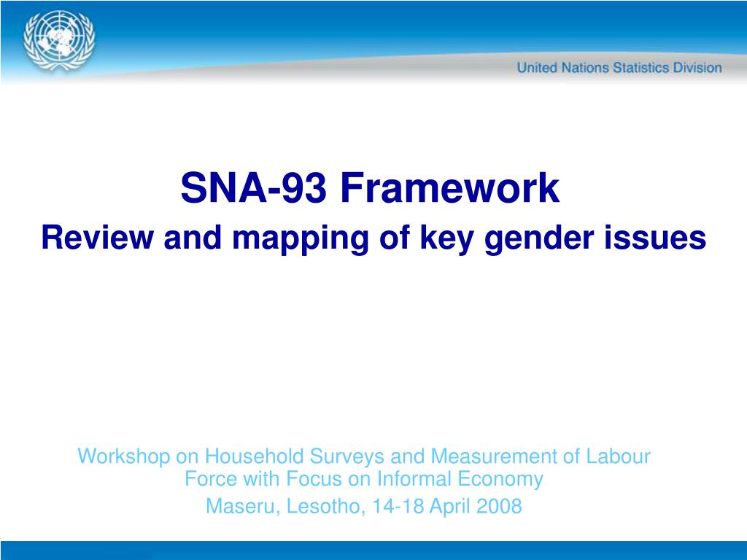747x560 pixels.
Task: Select the 'United Nations Statistics Division' header text
Action: pos(619,68)
